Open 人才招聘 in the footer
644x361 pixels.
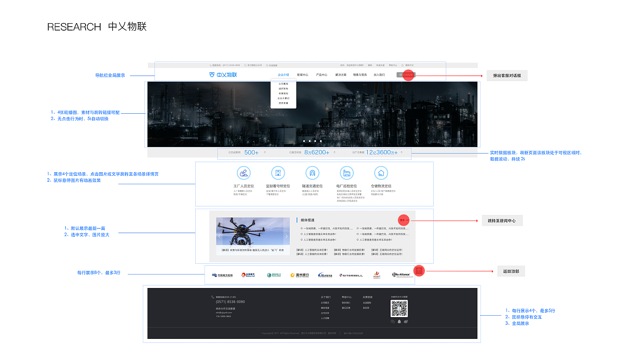pyautogui.click(x=325, y=318)
